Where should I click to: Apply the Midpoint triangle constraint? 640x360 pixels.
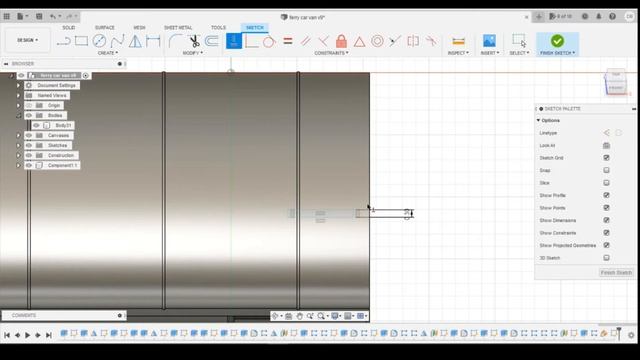359,41
